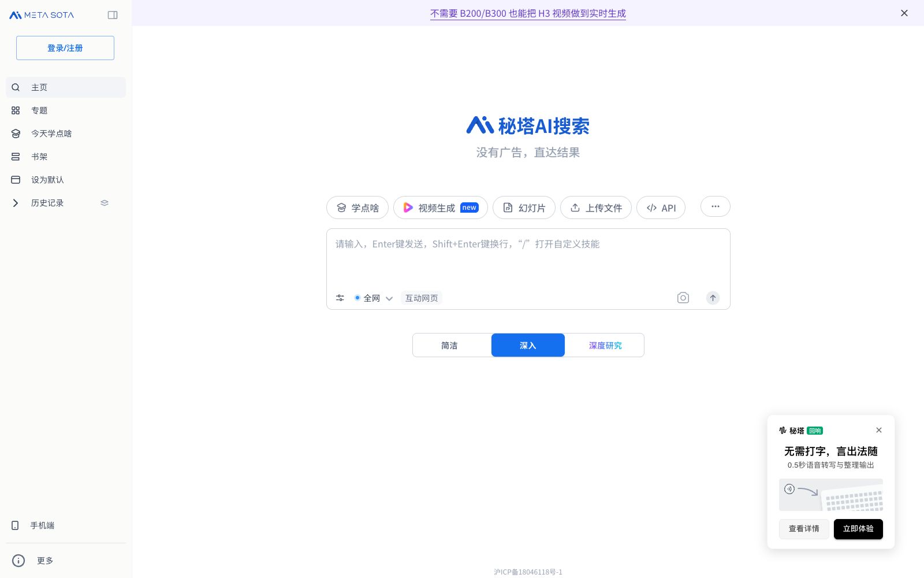Click the 登录/注册 button
The image size is (924, 578).
(x=65, y=48)
